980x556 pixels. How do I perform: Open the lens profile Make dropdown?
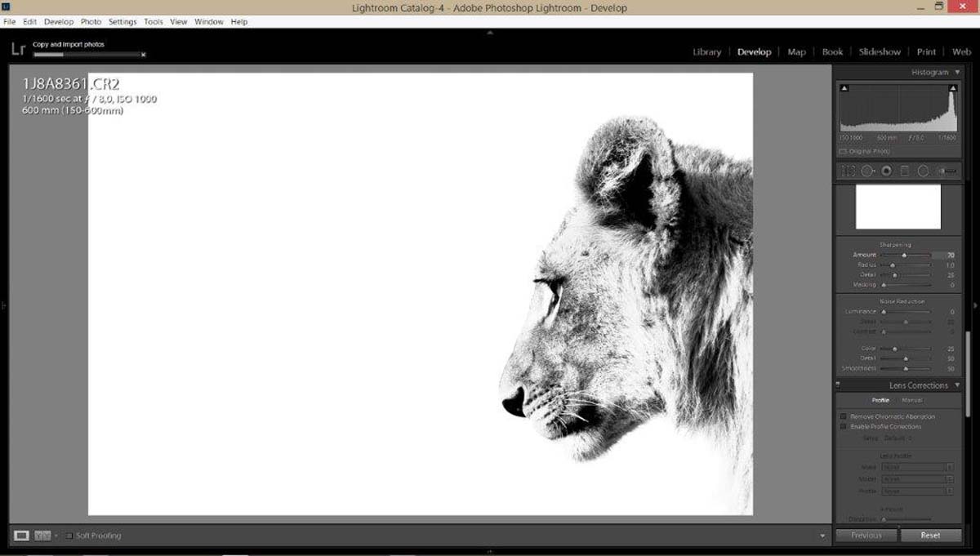tap(916, 467)
